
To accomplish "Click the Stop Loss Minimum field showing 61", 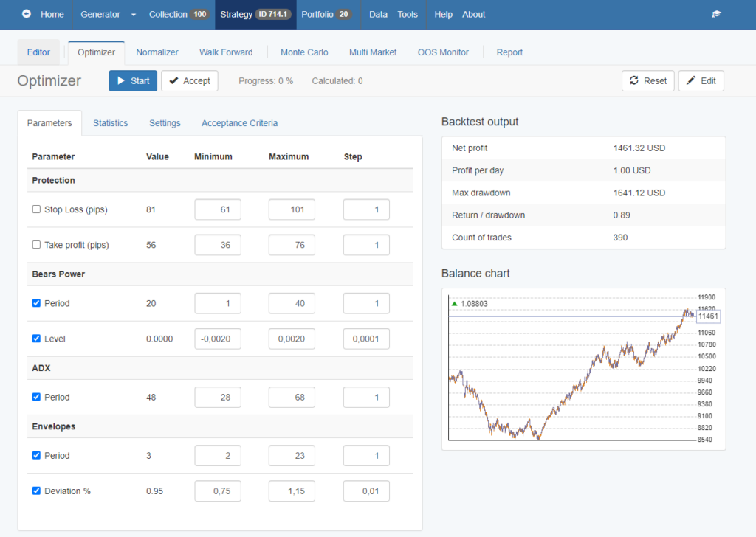I will pyautogui.click(x=217, y=209).
